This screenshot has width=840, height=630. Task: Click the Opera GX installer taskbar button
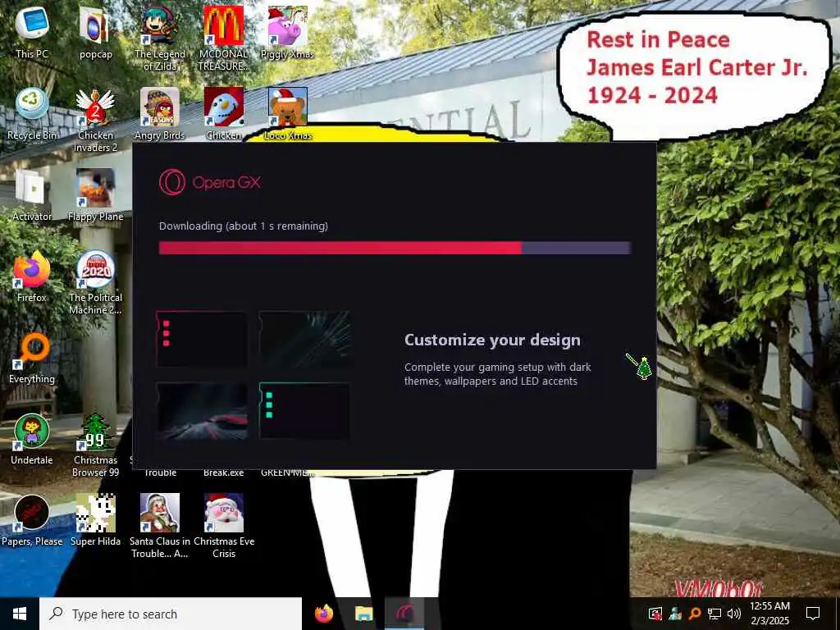point(404,614)
